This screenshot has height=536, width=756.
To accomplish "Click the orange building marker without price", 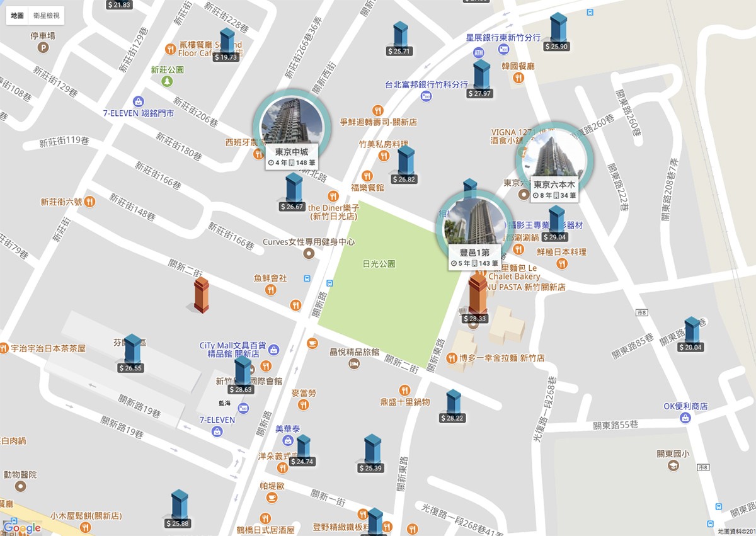I will 201,295.
